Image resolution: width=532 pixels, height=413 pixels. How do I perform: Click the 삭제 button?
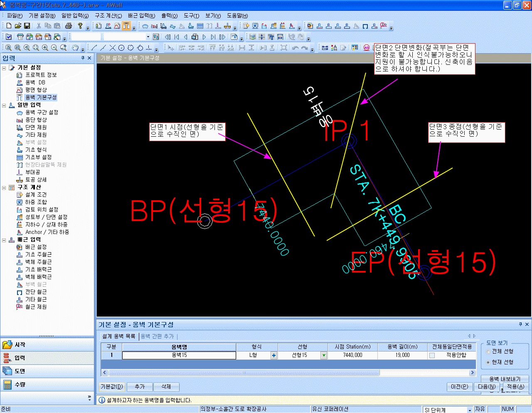click(166, 387)
